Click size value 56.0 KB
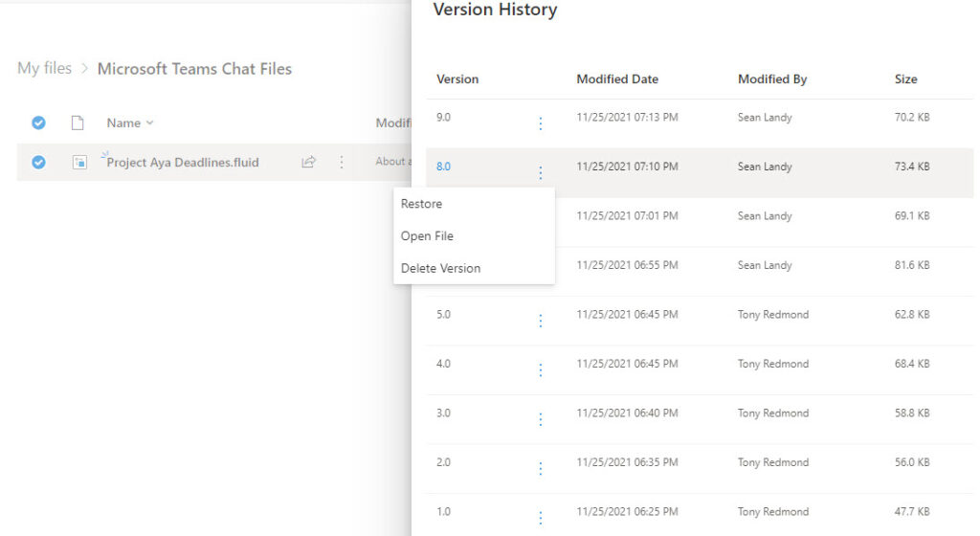The height and width of the screenshot is (536, 980). [912, 463]
